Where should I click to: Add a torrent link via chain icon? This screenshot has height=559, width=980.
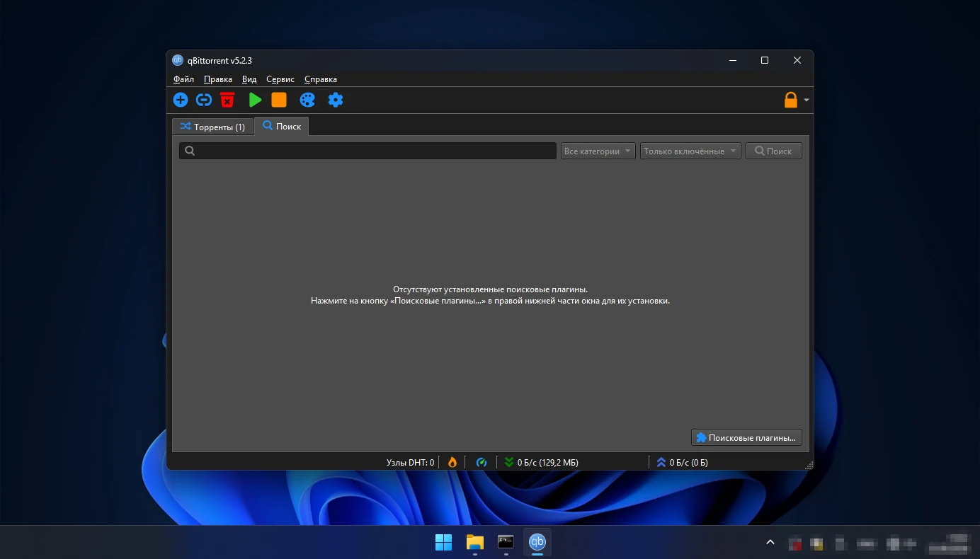click(x=204, y=100)
